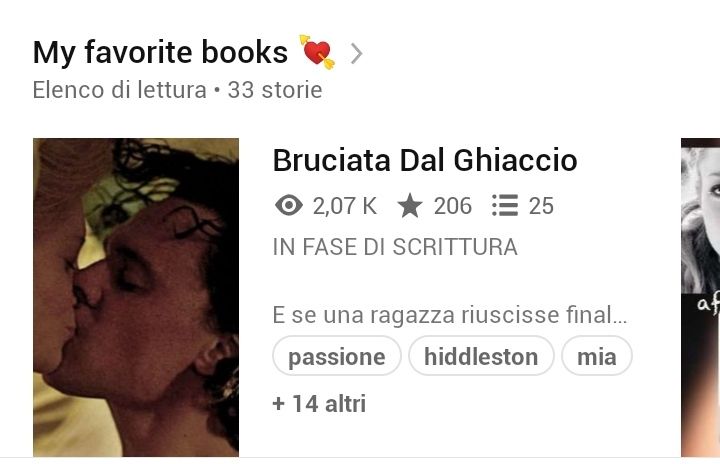Click the 2,07 K read count
The width and height of the screenshot is (720, 464).
point(345,206)
